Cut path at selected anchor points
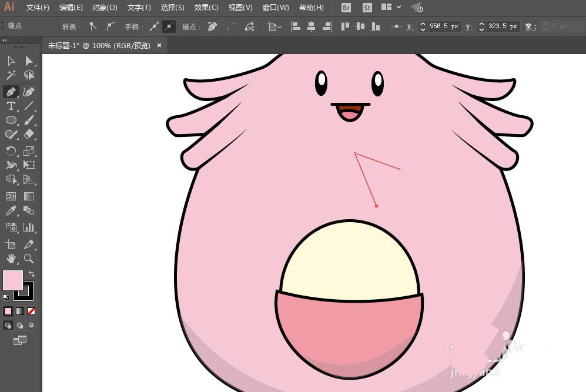Screen dimensions: 586x392 click(249, 26)
